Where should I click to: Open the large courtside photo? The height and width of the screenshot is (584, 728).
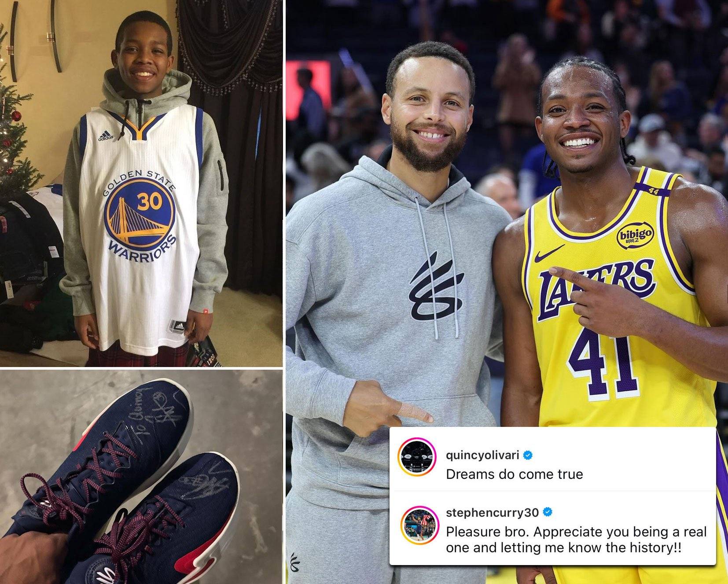[507, 292]
